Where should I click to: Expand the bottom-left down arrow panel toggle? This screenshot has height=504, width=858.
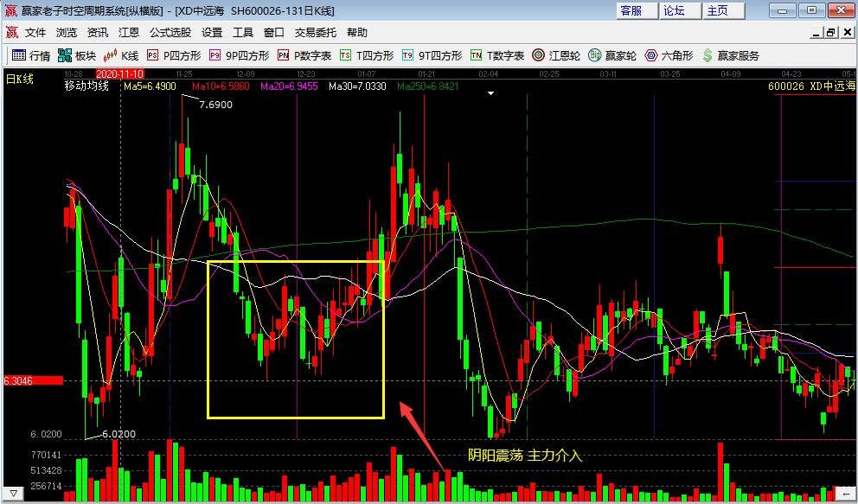coord(14,494)
